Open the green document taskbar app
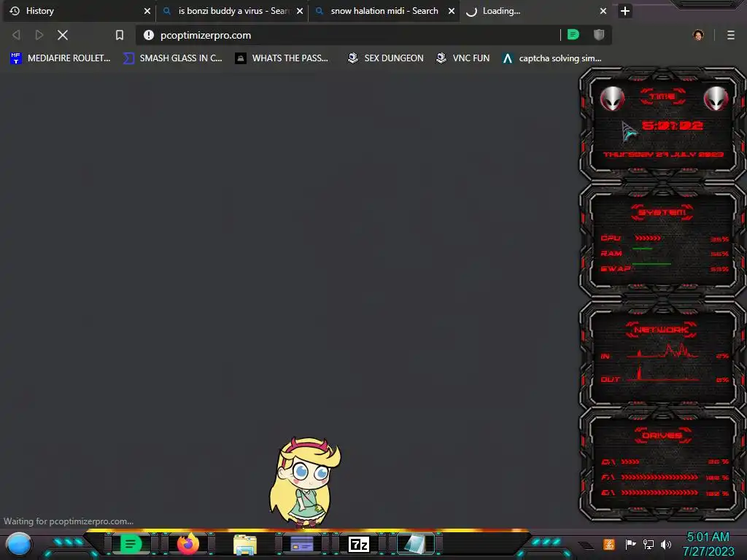The width and height of the screenshot is (747, 560). pyautogui.click(x=131, y=544)
